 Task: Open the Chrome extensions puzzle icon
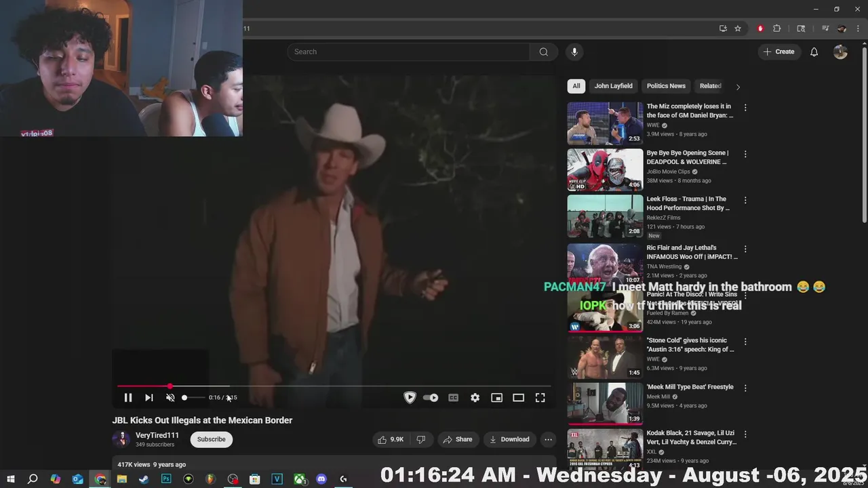(777, 28)
